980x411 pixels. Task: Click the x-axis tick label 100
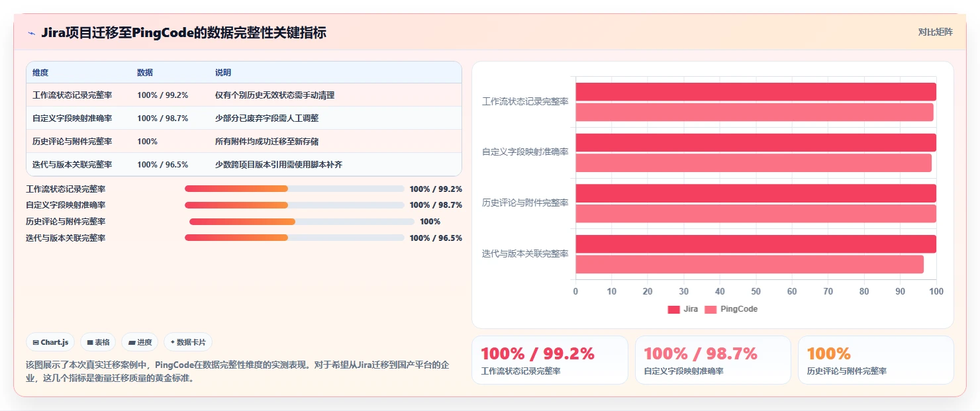pyautogui.click(x=936, y=291)
